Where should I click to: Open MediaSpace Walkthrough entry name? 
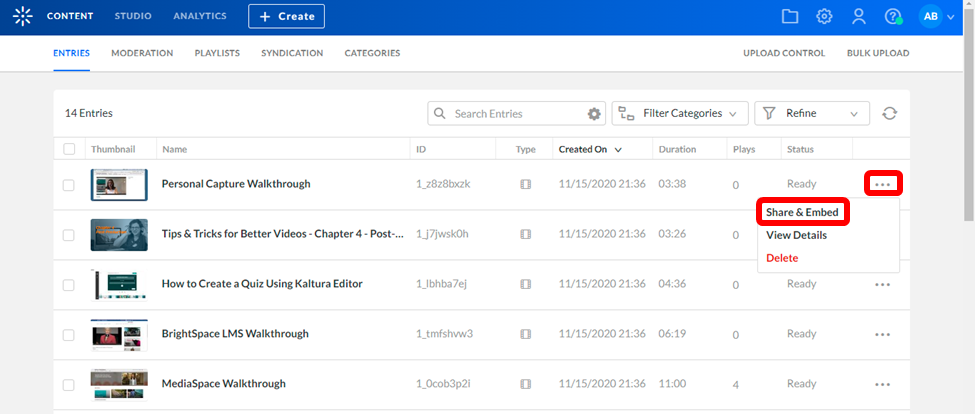tap(224, 384)
